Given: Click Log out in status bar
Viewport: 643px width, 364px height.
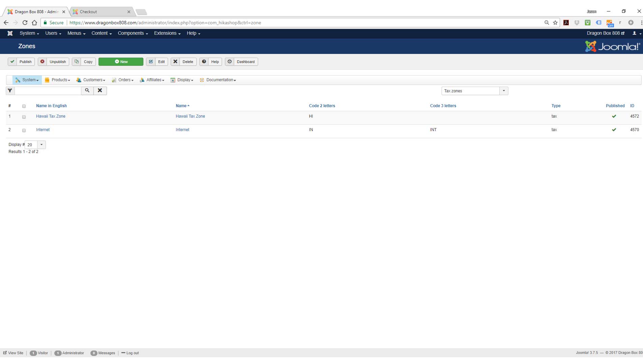Looking at the screenshot, I should pyautogui.click(x=130, y=353).
